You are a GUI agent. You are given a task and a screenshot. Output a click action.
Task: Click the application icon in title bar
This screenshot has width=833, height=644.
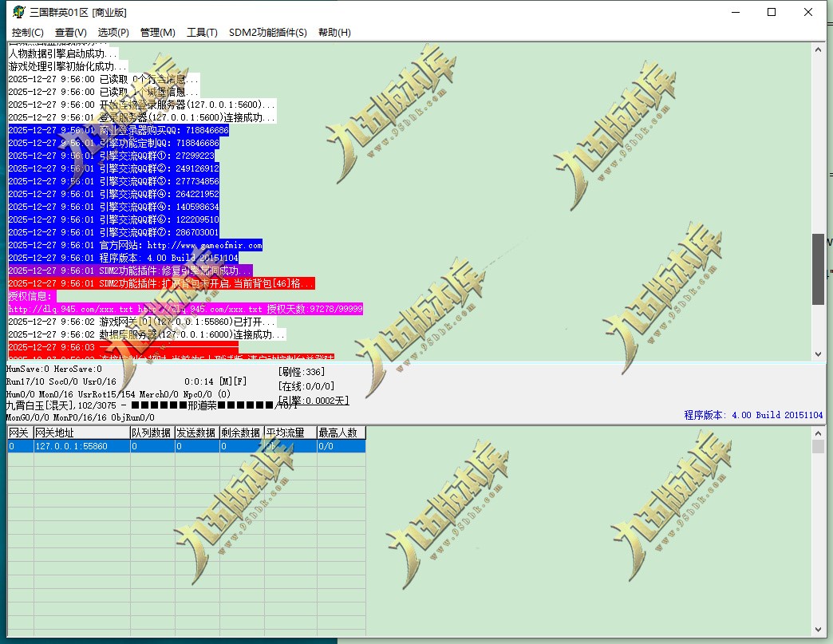click(18, 12)
